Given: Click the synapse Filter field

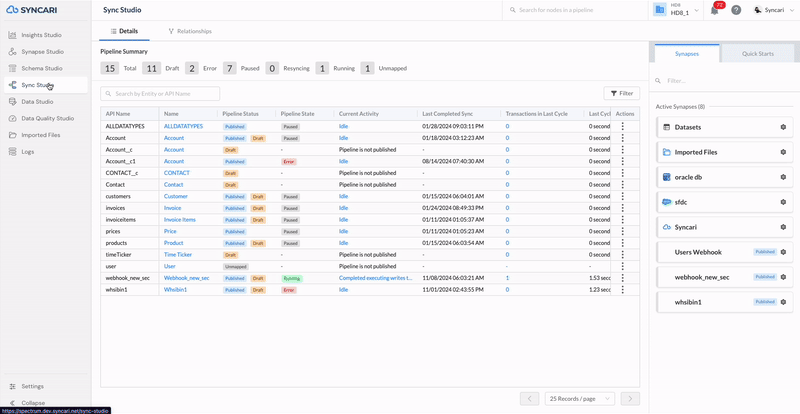Looking at the screenshot, I should pyautogui.click(x=723, y=81).
